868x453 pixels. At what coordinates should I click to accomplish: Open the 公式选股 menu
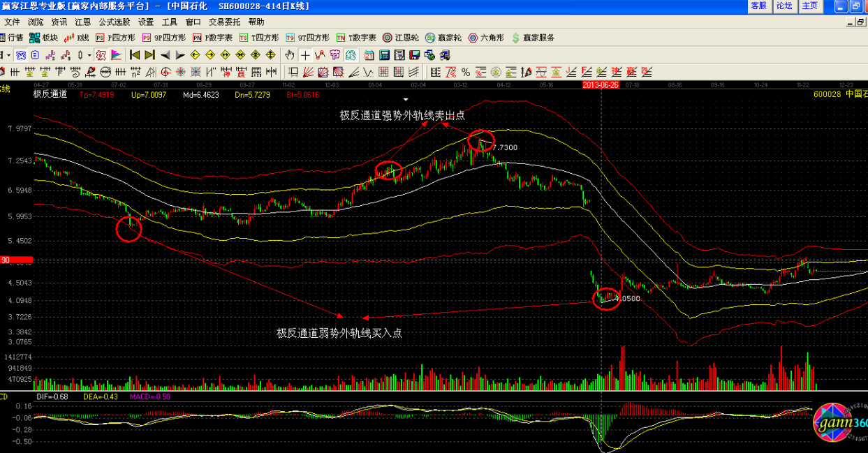point(114,22)
